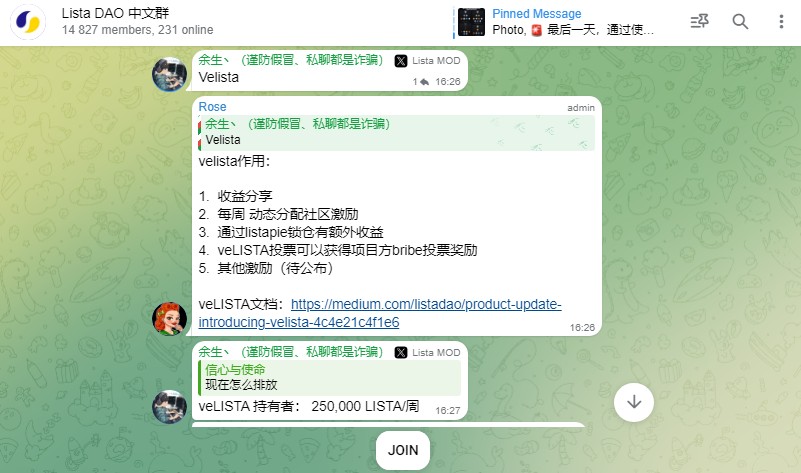
Task: Open Rose's red-haired profile avatar
Action: (x=170, y=318)
